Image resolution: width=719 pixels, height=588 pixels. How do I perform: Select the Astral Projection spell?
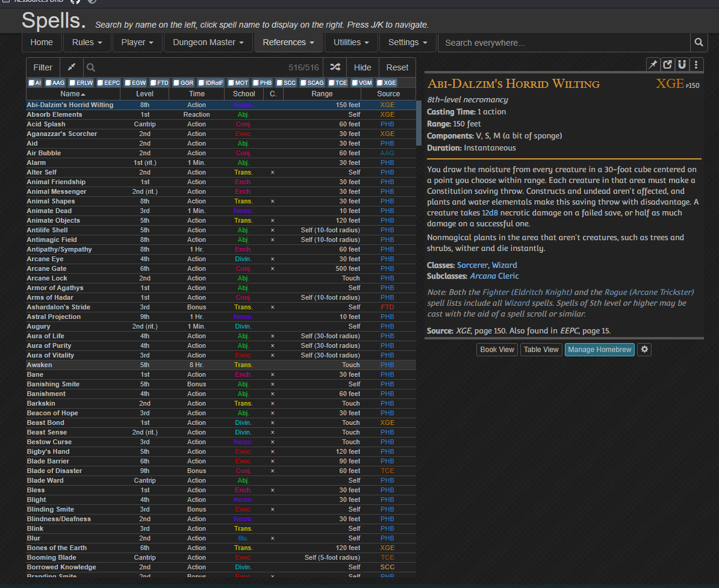pyautogui.click(x=221, y=317)
